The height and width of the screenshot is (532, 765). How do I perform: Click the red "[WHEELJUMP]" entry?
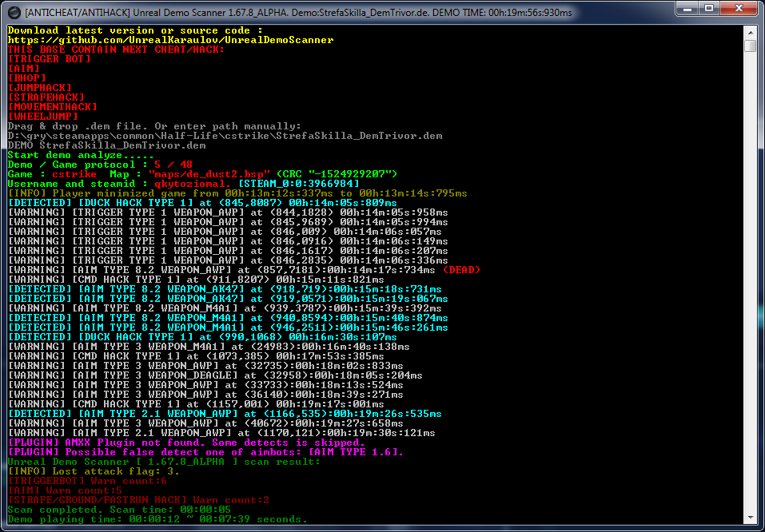tap(43, 117)
